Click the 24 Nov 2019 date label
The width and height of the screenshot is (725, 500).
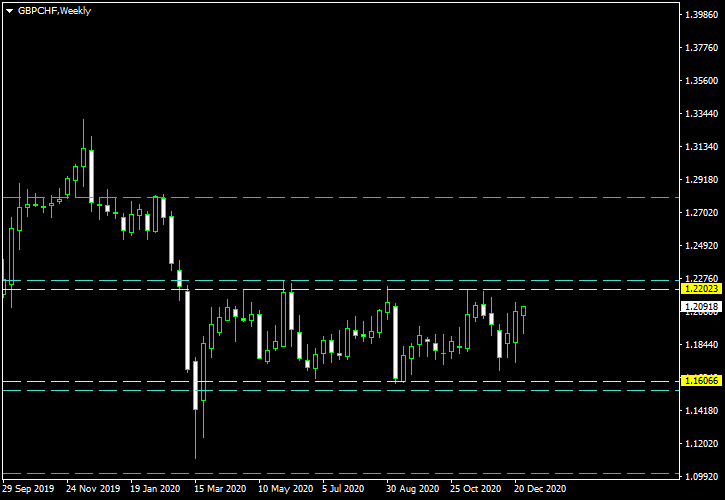point(93,488)
